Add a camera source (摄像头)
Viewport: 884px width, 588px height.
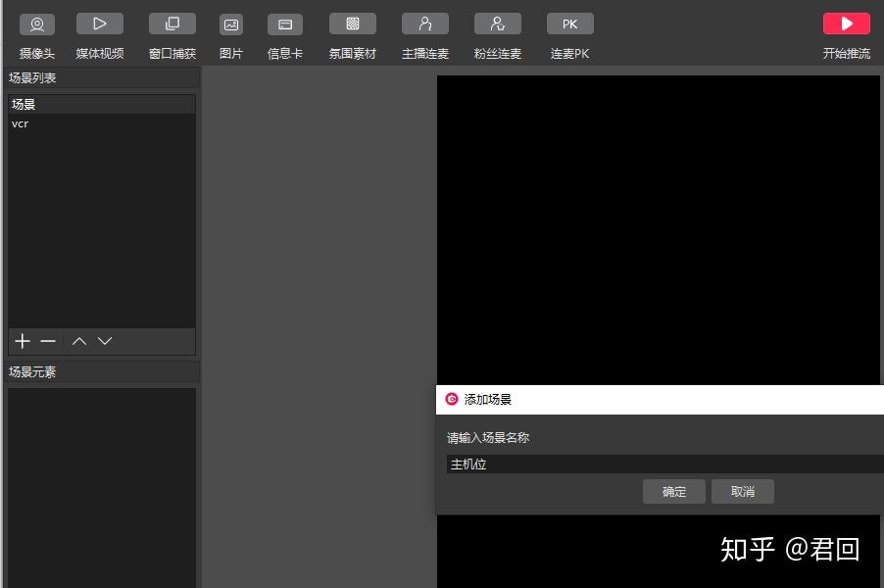[x=37, y=24]
